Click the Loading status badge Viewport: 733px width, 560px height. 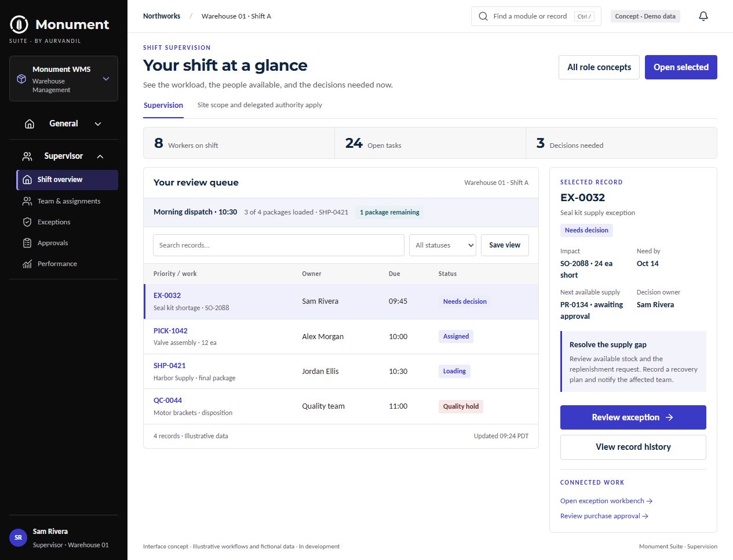coord(454,371)
